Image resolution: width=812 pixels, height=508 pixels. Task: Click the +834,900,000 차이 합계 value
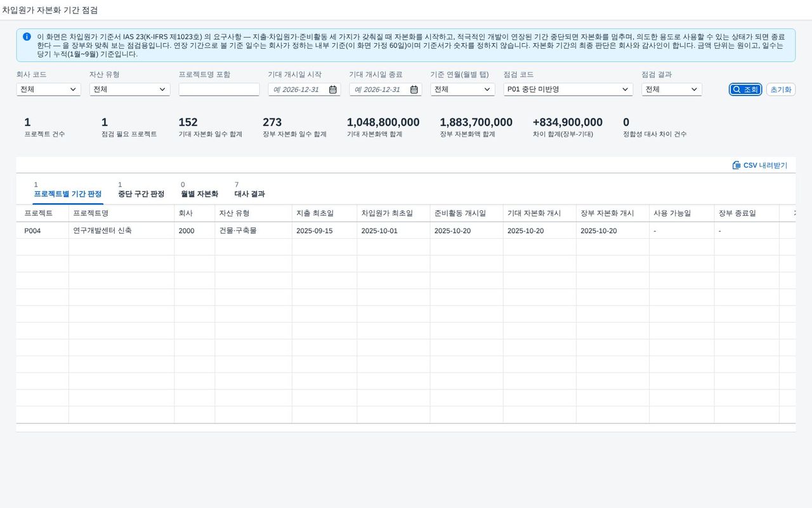tap(568, 123)
